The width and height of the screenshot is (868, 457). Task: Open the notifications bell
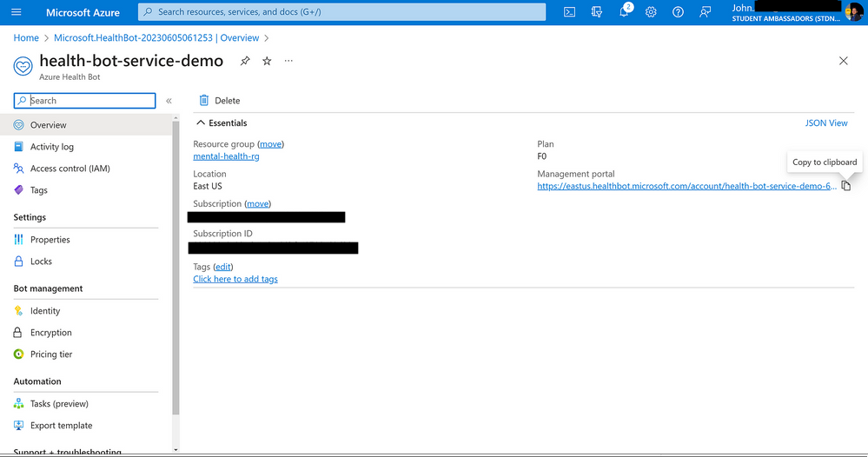(624, 12)
